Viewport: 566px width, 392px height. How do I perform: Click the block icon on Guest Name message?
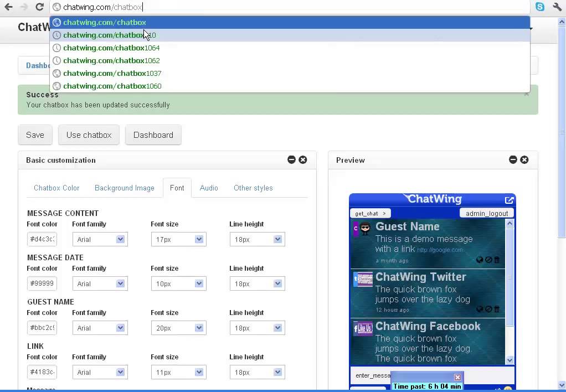pos(488,260)
